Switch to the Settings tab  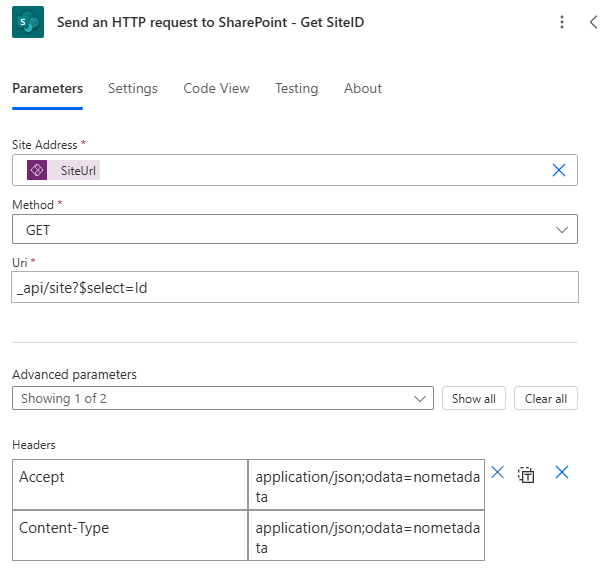pyautogui.click(x=133, y=88)
